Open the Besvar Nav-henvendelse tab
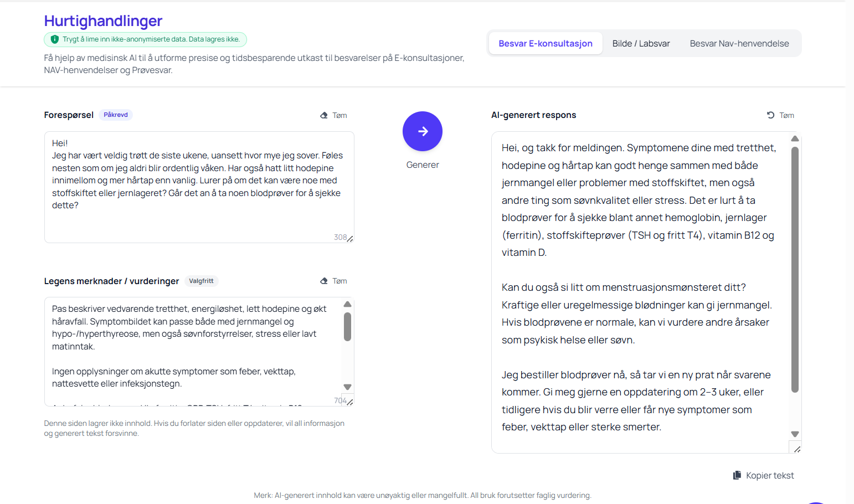The height and width of the screenshot is (504, 854). click(739, 43)
